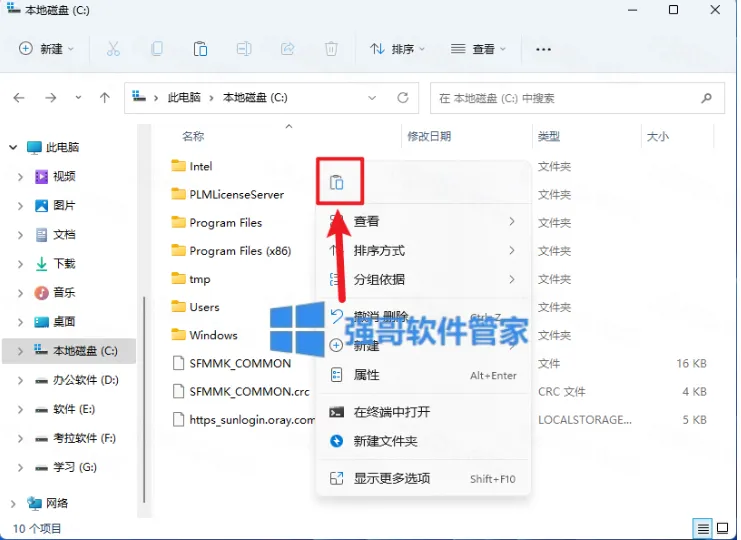
Task: Open the 查看 view dropdown in toolbar
Action: point(478,49)
